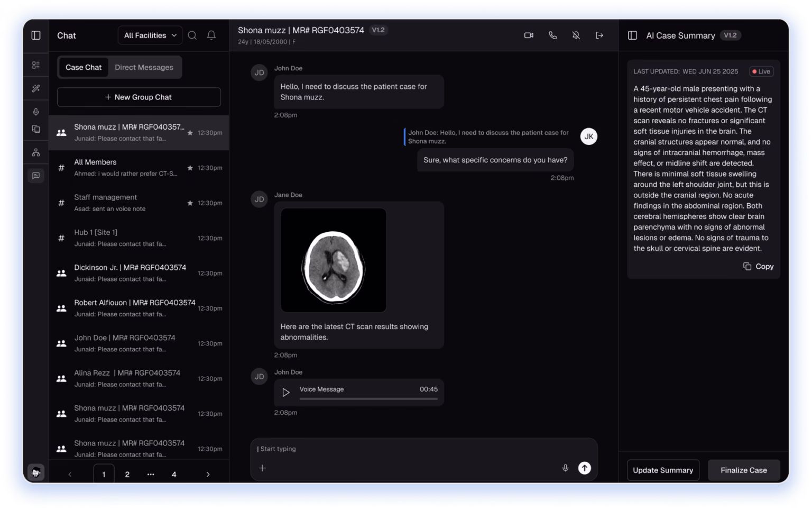Click the voice message progress bar

pyautogui.click(x=368, y=399)
